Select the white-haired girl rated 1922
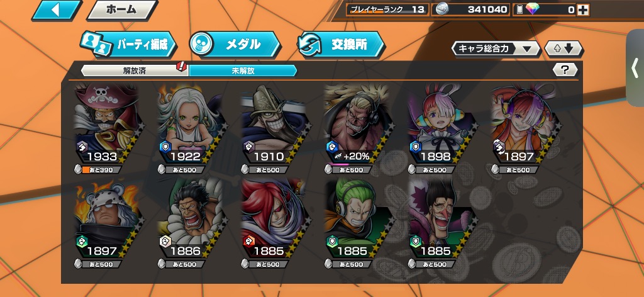This screenshot has height=297, width=644. pyautogui.click(x=191, y=125)
